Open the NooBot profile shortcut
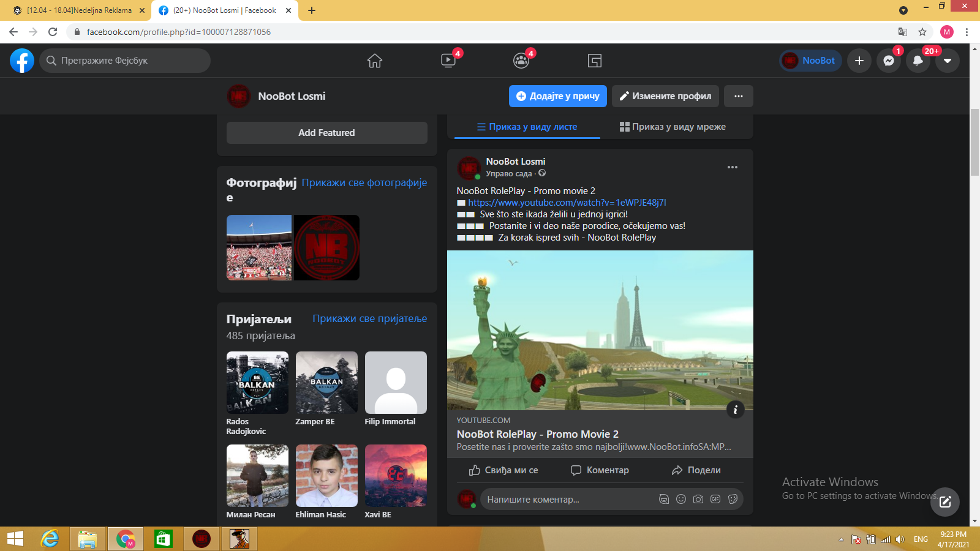 click(810, 61)
